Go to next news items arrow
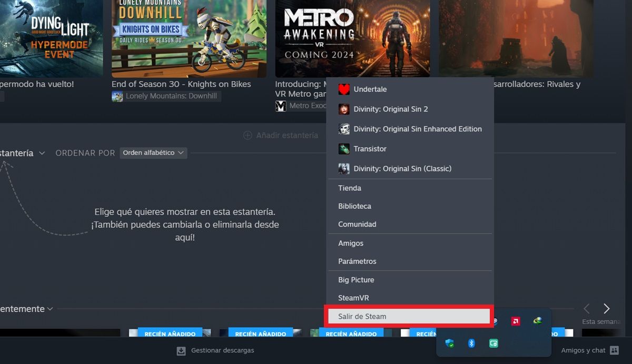Image resolution: width=632 pixels, height=364 pixels. (606, 309)
